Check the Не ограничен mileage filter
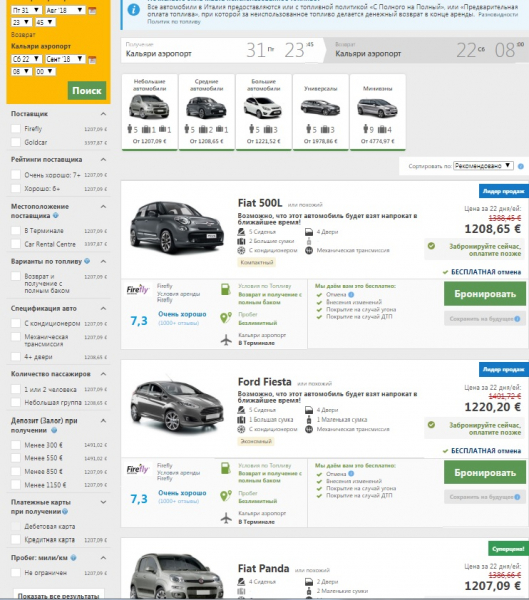 tap(16, 573)
